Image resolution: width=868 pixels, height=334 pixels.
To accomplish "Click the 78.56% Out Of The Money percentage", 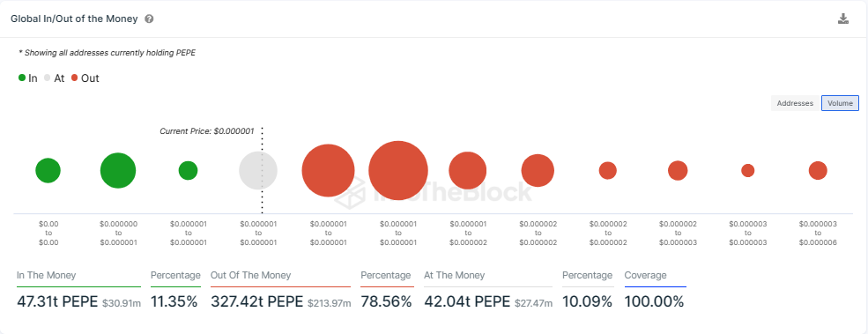I will [386, 302].
